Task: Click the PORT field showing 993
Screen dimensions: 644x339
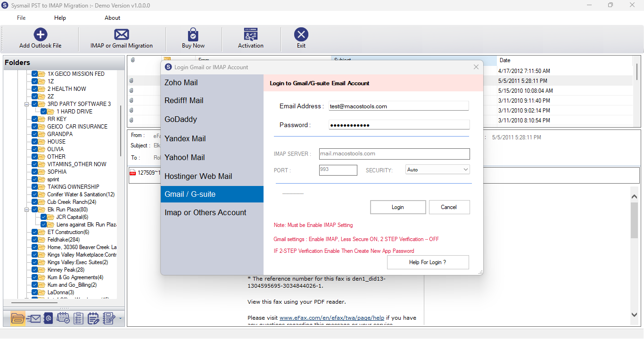Action: (338, 170)
